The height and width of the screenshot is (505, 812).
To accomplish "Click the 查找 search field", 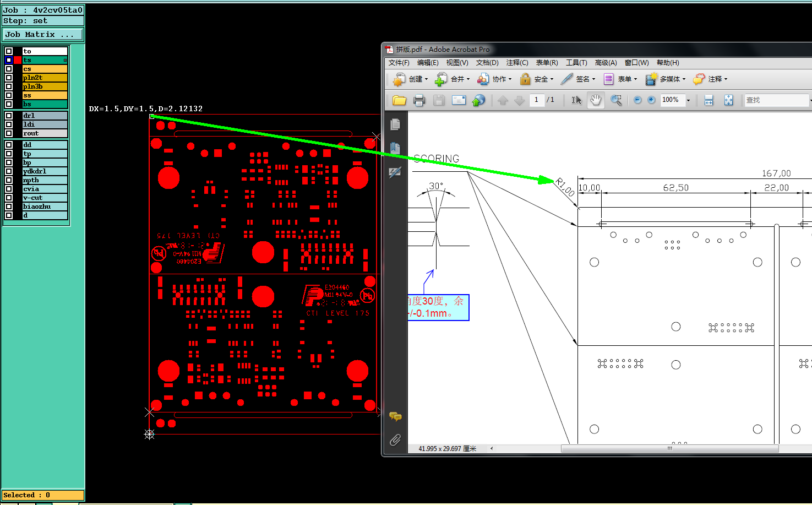I will click(x=777, y=100).
